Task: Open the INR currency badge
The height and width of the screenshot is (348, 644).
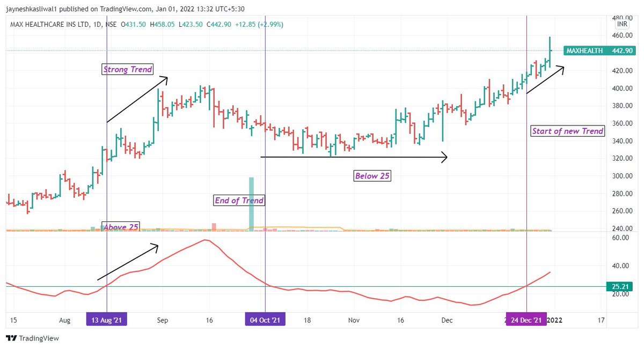Action: pos(623,24)
